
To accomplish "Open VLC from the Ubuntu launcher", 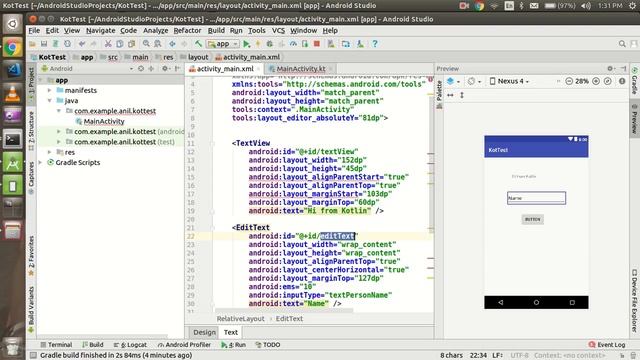I will [13, 94].
